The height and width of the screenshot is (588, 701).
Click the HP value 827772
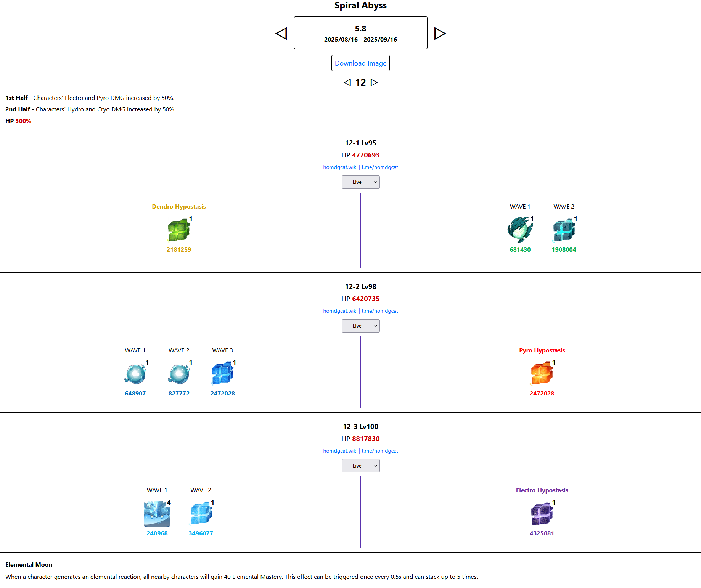coord(179,393)
